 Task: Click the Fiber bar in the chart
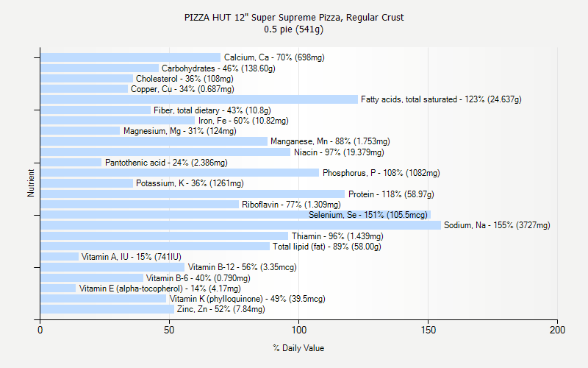coord(96,110)
